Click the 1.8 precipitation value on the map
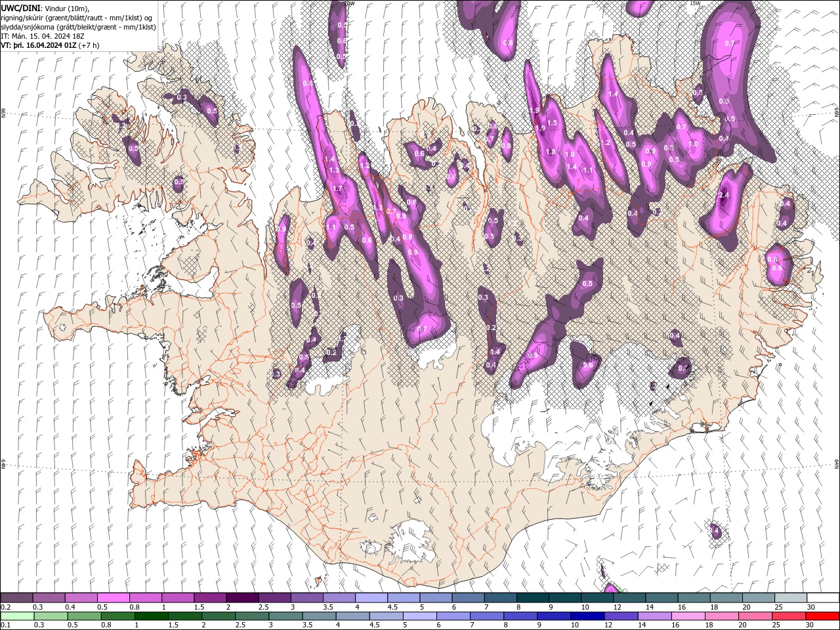Image resolution: width=840 pixels, height=630 pixels. 551,152
